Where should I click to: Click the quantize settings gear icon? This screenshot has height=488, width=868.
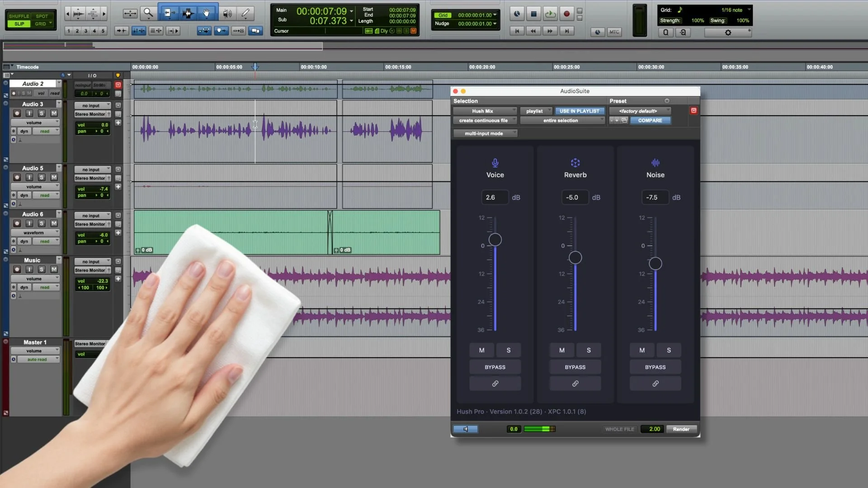(x=728, y=33)
